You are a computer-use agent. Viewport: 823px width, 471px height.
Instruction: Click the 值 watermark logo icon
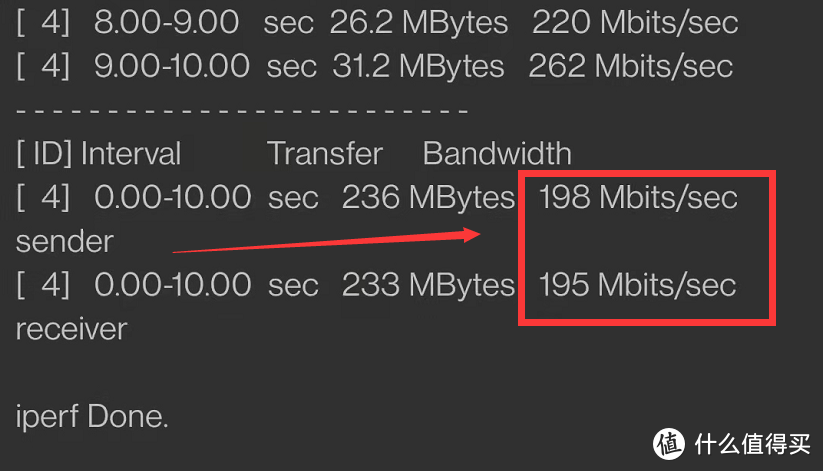point(669,442)
